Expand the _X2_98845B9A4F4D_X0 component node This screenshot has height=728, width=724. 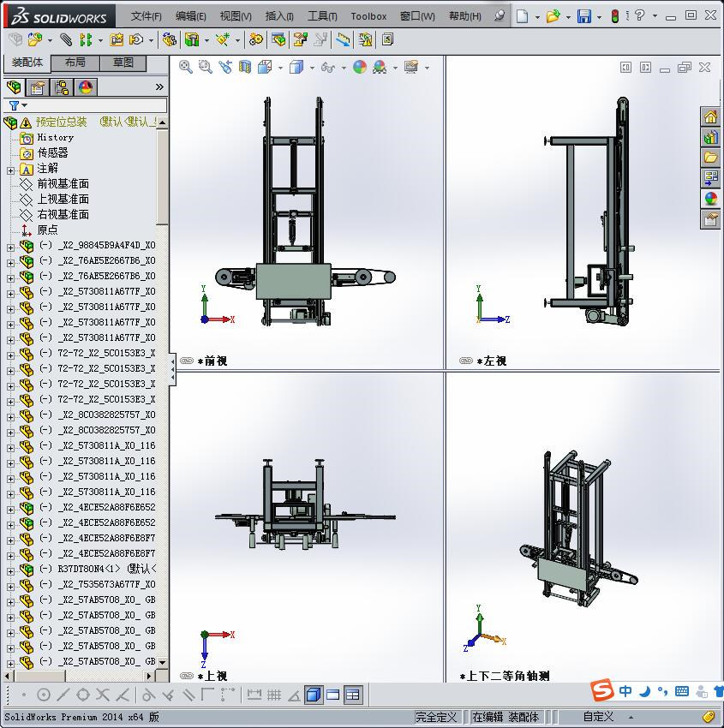[10, 248]
